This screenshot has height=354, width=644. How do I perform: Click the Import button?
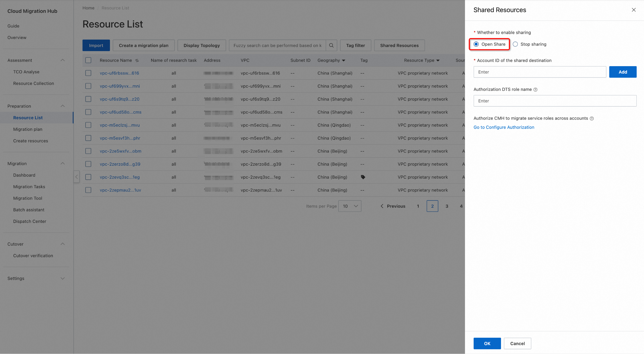pos(96,45)
